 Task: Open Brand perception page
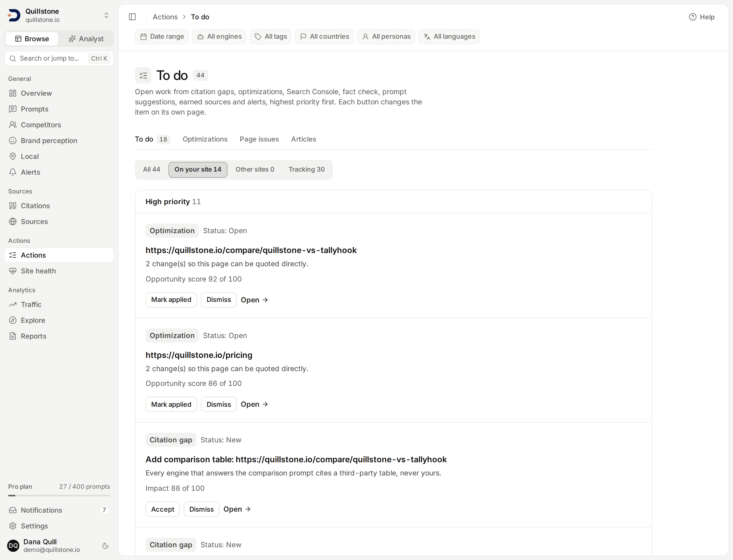[59, 141]
